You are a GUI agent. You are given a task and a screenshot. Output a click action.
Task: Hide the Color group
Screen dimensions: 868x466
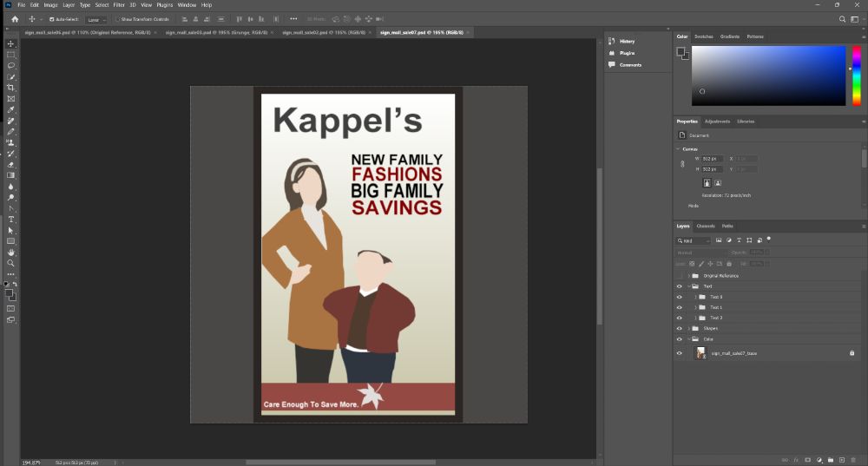point(680,338)
